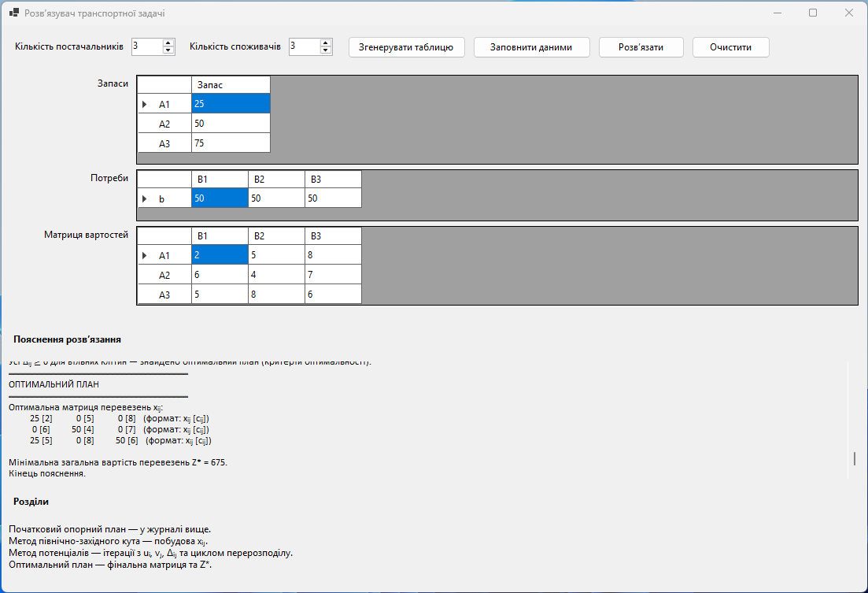Select row header A3 in the Запаси table
868x593 pixels.
(x=164, y=143)
